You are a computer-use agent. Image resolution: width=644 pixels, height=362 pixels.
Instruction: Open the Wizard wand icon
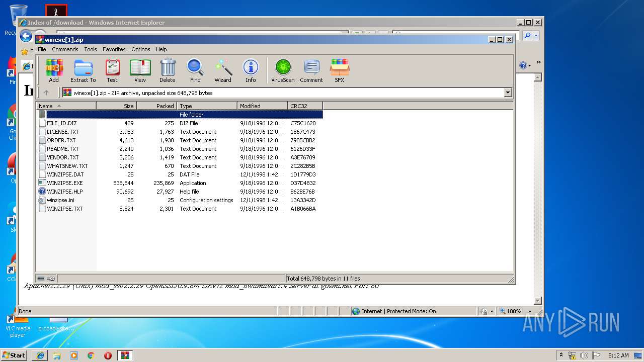223,70
